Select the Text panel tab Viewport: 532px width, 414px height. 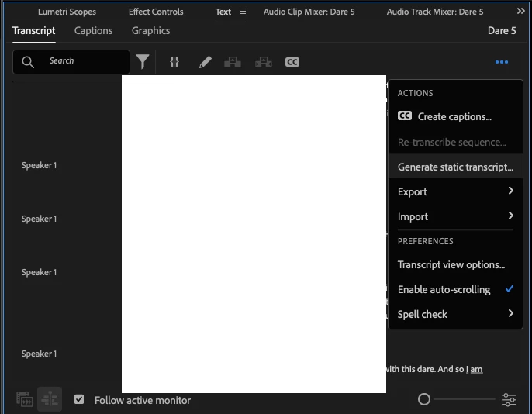223,12
